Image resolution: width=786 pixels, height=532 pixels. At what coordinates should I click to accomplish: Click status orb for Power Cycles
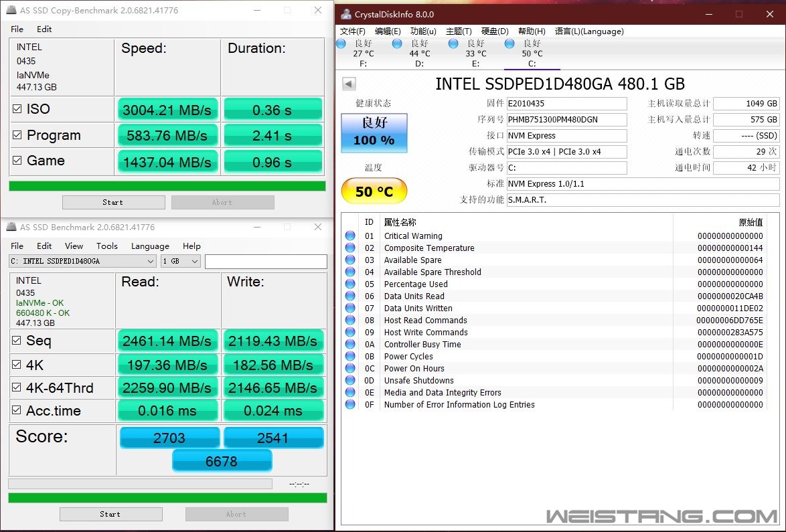point(350,355)
